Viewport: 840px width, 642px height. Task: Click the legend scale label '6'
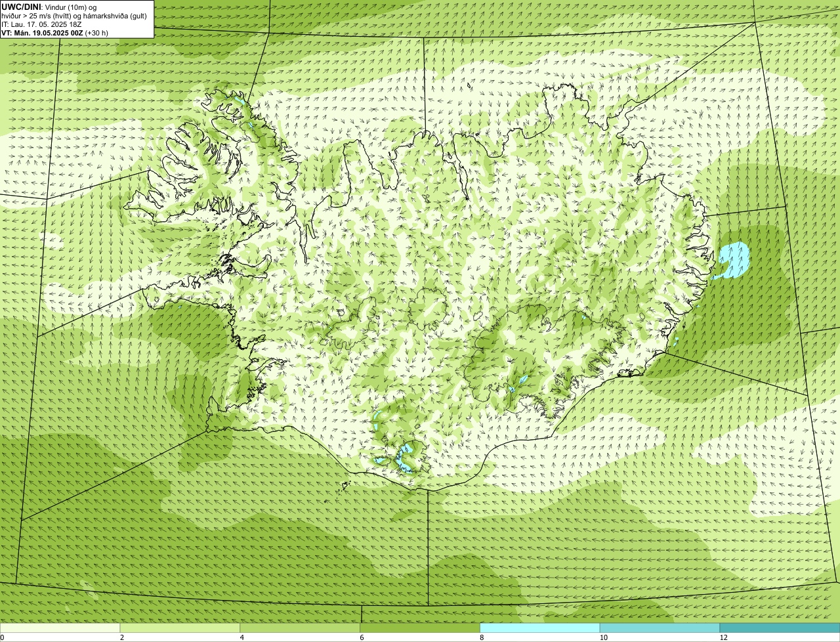click(362, 637)
